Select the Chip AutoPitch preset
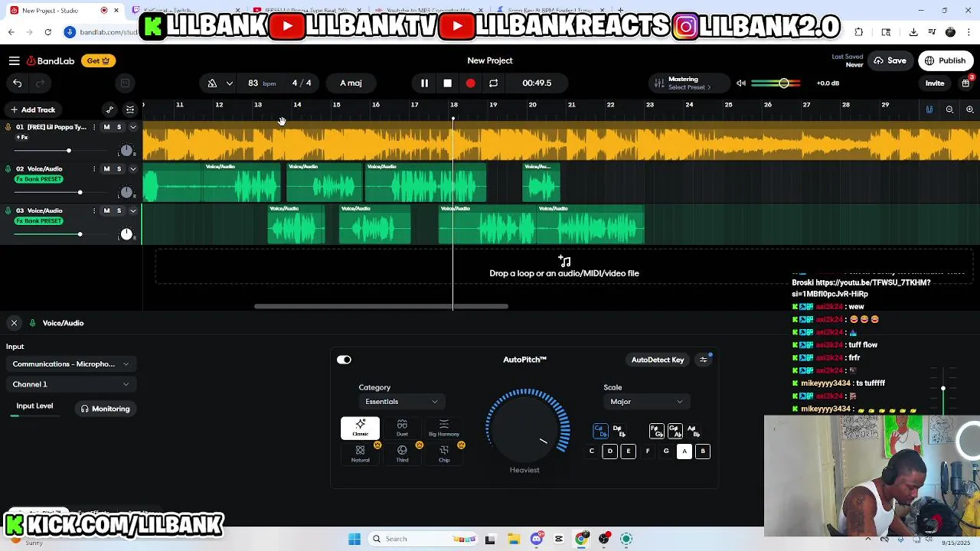Viewport: 980px width, 551px height. pyautogui.click(x=444, y=453)
